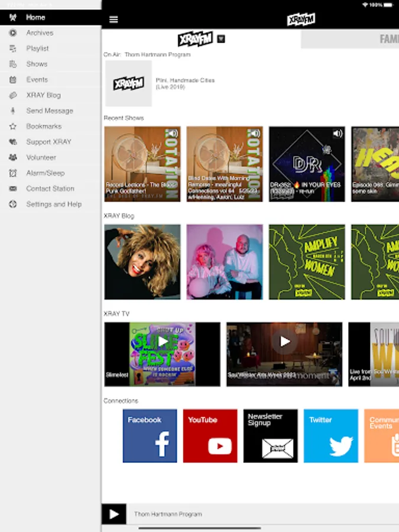Click the Home antenna icon in sidebar
399x532 pixels.
pos(13,17)
